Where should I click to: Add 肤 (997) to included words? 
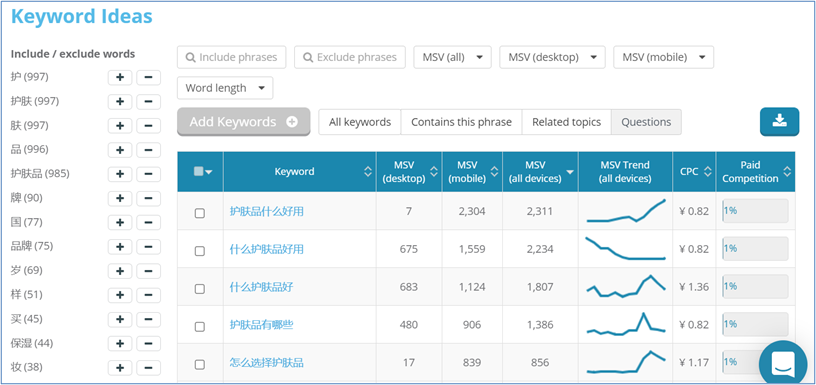point(120,126)
